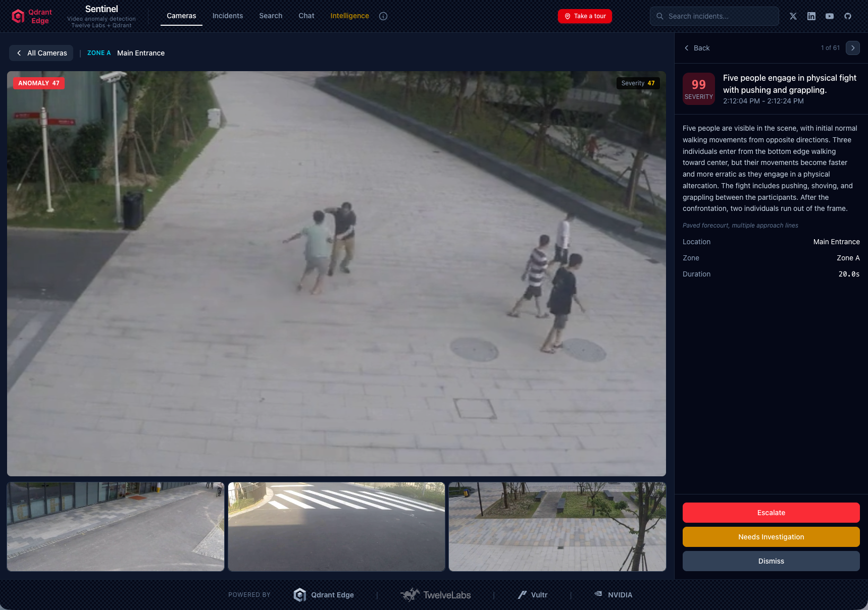Dismiss the current incident

[771, 561]
